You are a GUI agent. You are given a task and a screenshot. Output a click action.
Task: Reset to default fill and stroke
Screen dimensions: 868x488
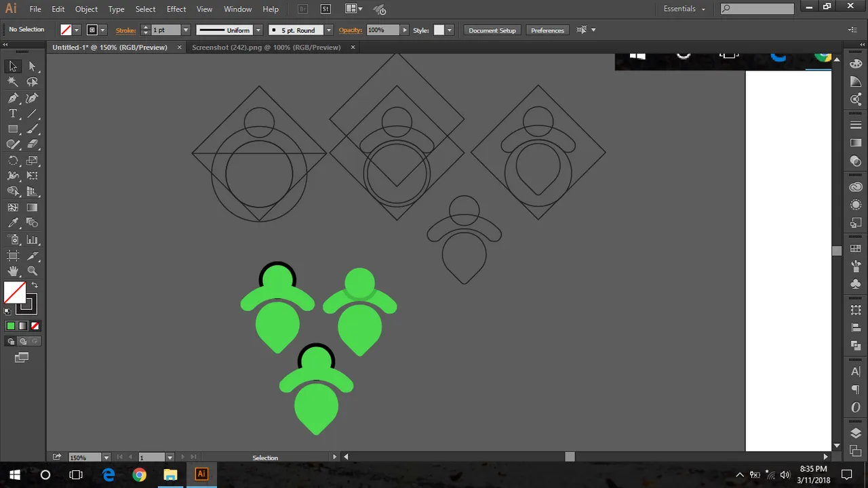(x=7, y=311)
